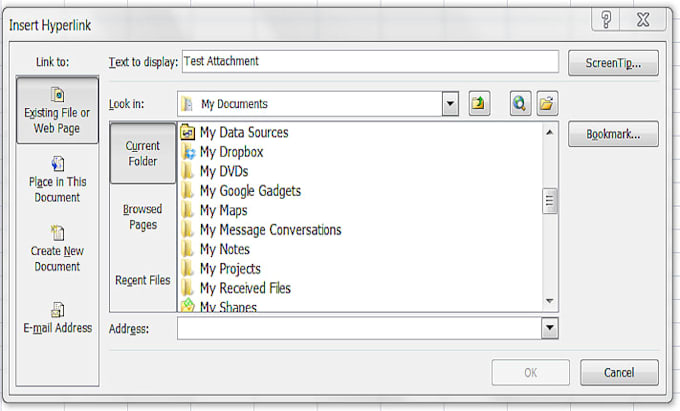Click file list scroll up arrow
The height and width of the screenshot is (411, 680).
click(549, 132)
